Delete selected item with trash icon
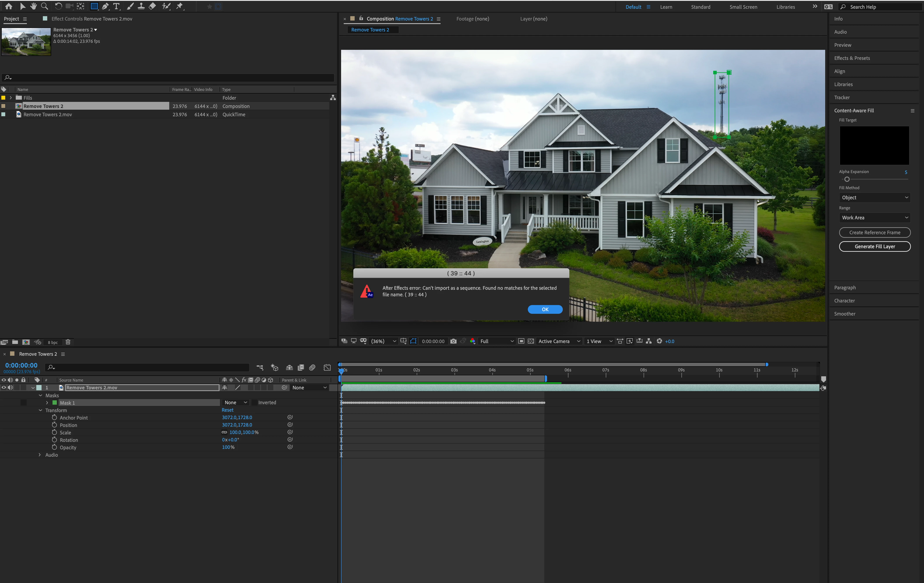The height and width of the screenshot is (583, 924). click(x=68, y=342)
